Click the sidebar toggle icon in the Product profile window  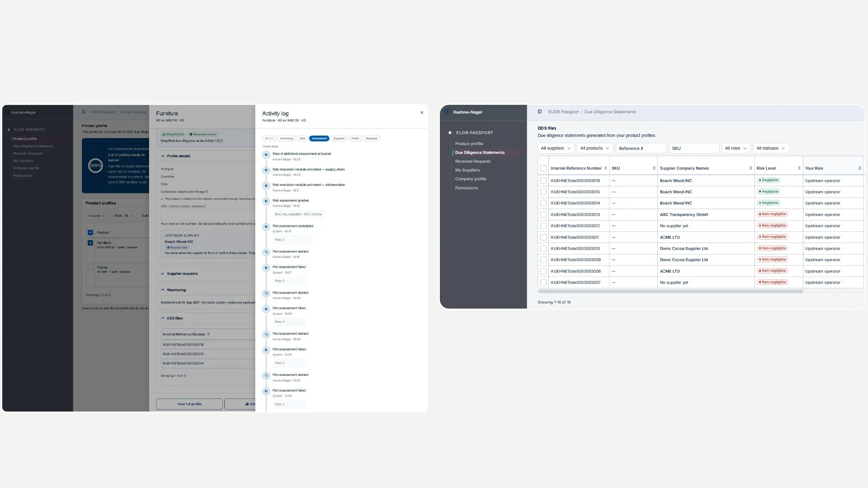(84, 112)
